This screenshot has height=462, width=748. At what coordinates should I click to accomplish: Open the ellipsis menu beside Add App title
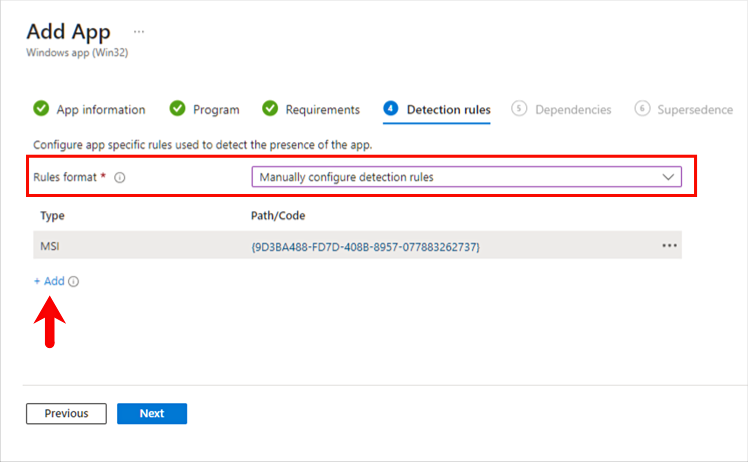coord(139,31)
